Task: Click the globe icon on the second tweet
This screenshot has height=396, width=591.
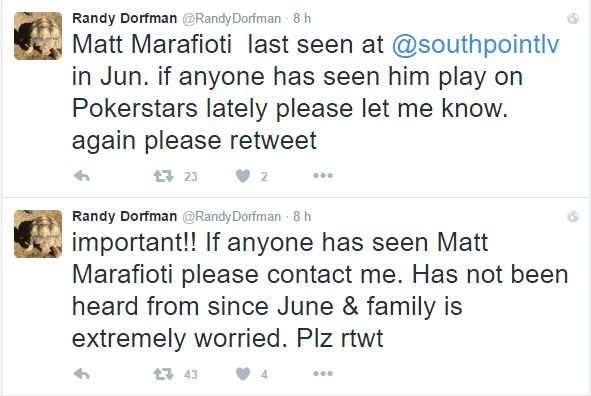Action: (573, 216)
